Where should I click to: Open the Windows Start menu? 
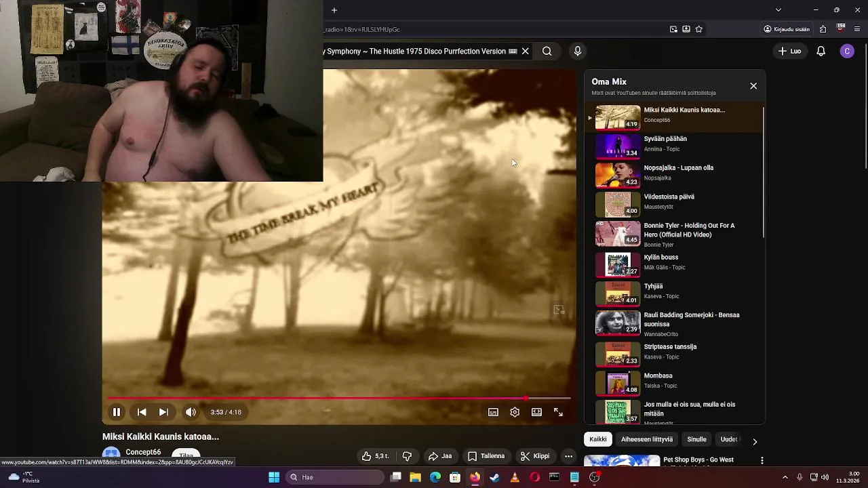coord(274,477)
